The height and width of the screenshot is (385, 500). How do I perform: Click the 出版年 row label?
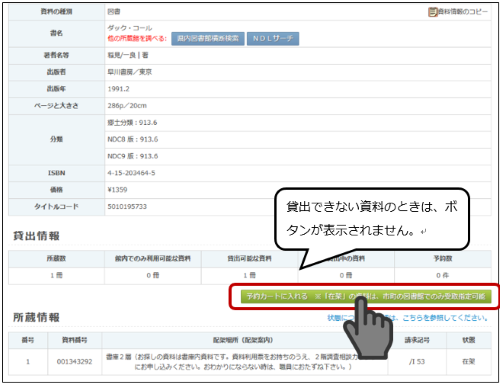coord(56,89)
